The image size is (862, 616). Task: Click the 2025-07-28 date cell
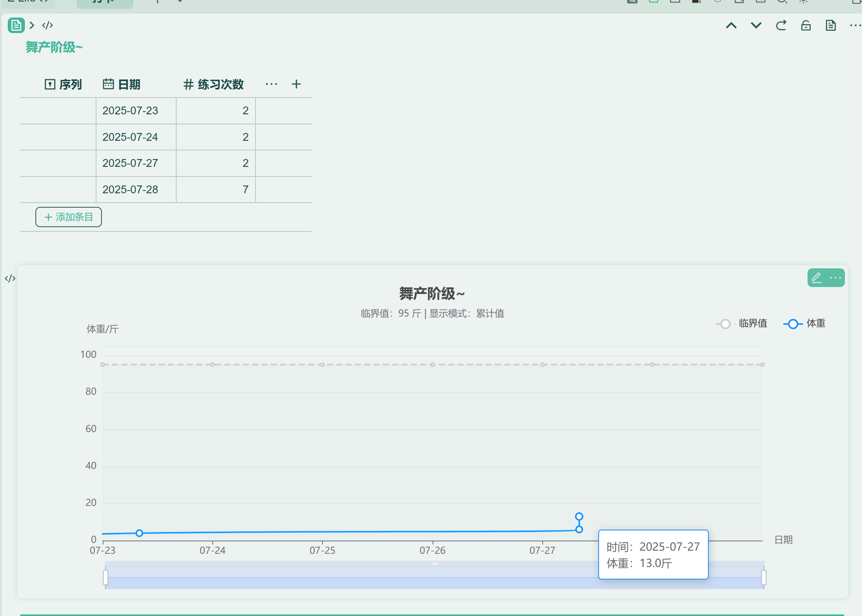click(x=130, y=190)
